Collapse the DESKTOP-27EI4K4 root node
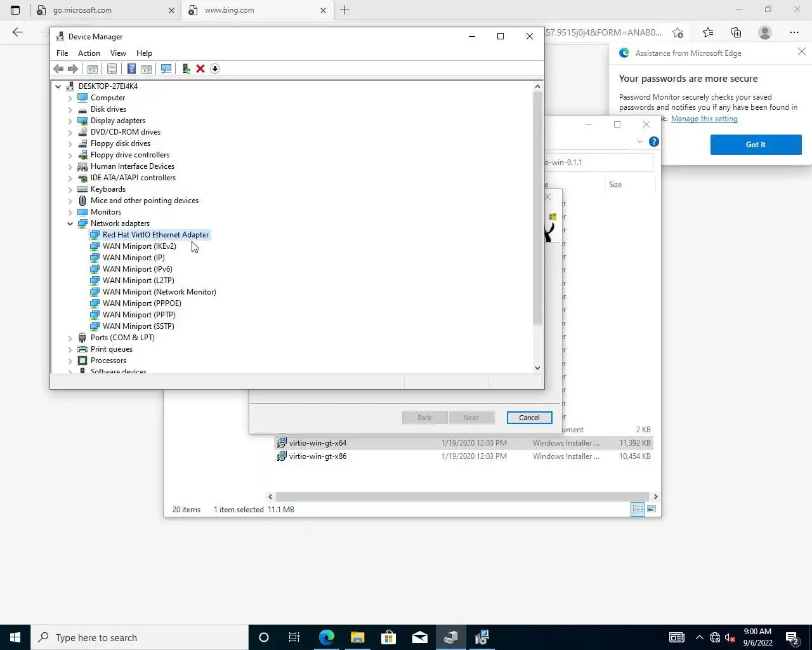This screenshot has height=650, width=812. coord(58,86)
